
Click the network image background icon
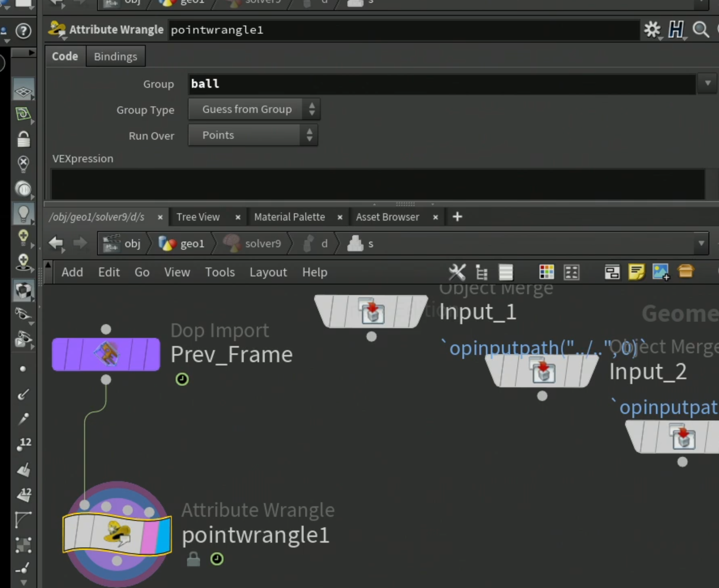pyautogui.click(x=661, y=272)
